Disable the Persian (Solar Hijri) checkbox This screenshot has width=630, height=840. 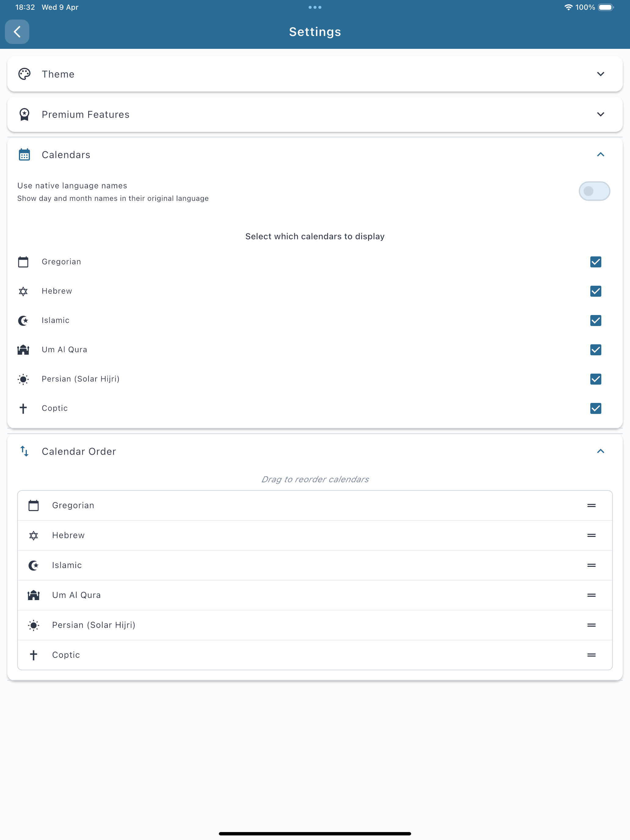tap(596, 379)
